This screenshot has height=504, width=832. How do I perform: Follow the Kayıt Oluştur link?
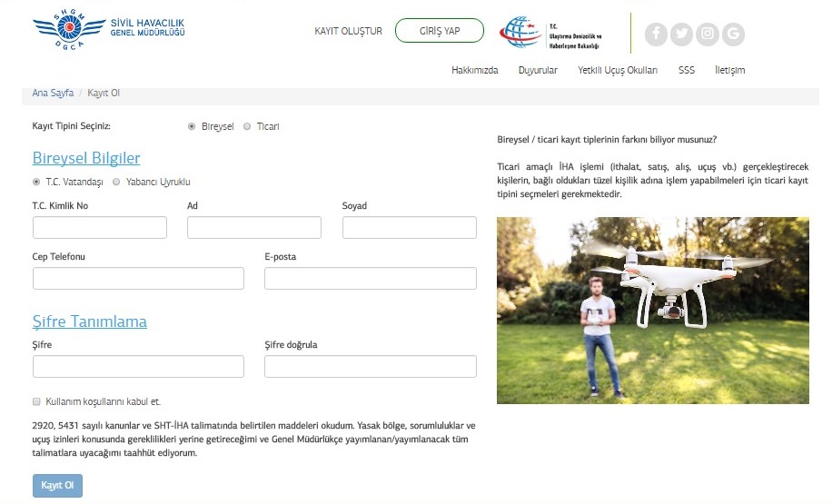(x=348, y=32)
